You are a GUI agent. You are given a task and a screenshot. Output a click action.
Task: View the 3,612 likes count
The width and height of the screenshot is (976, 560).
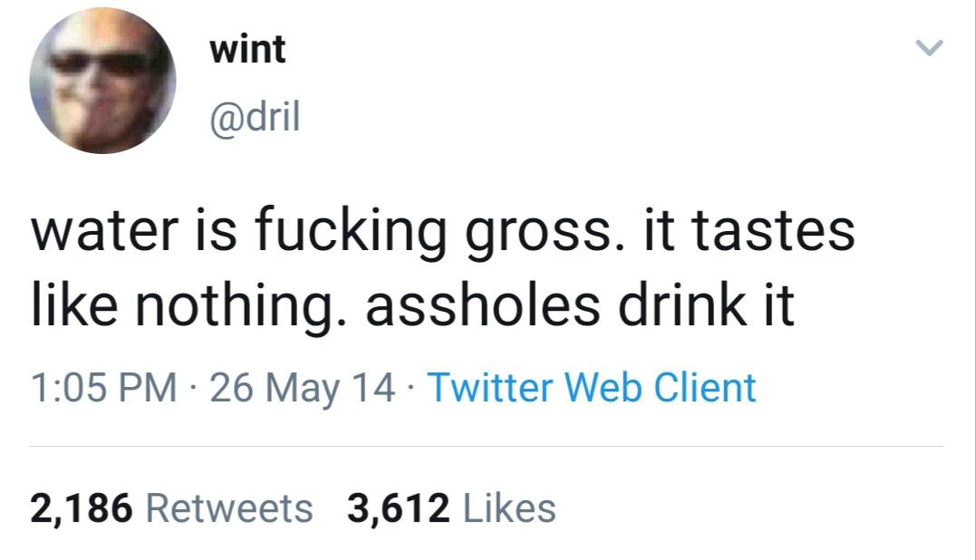pyautogui.click(x=399, y=507)
